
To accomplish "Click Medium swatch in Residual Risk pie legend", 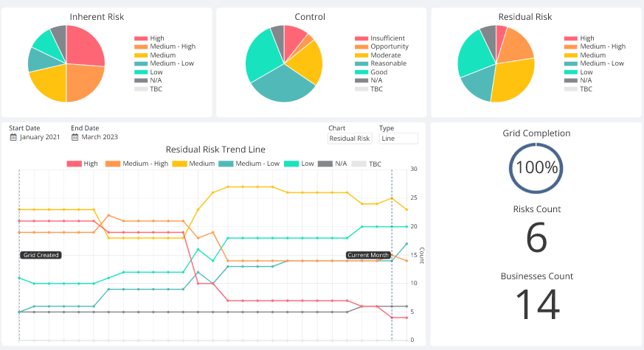I will point(570,55).
